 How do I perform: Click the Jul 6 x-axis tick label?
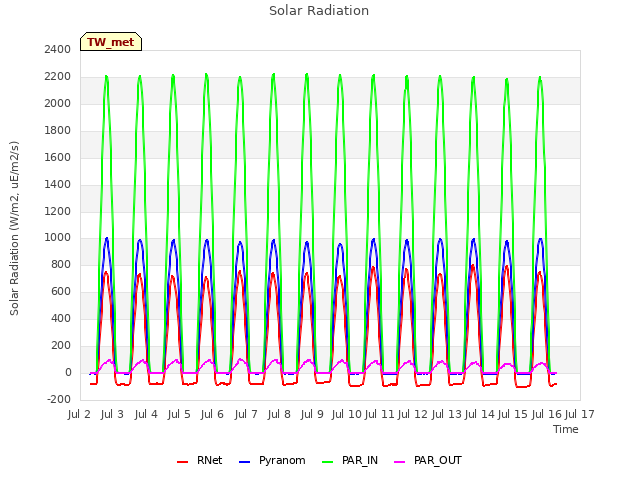coord(212,414)
